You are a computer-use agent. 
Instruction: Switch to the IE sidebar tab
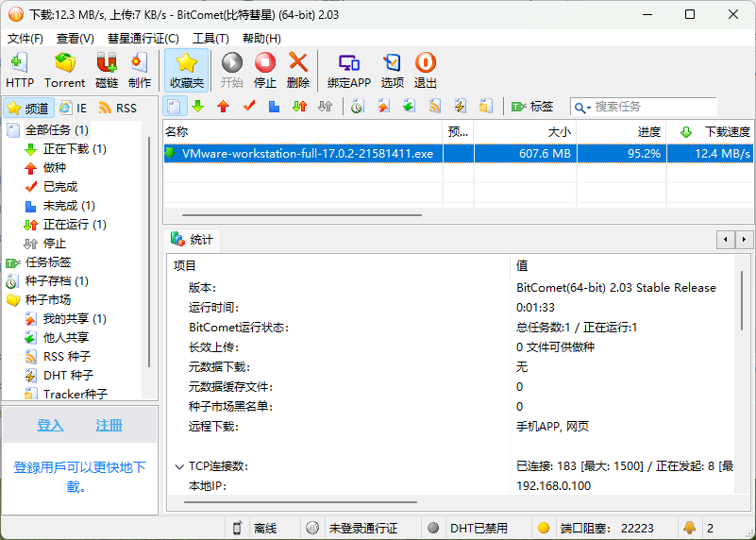click(x=74, y=108)
